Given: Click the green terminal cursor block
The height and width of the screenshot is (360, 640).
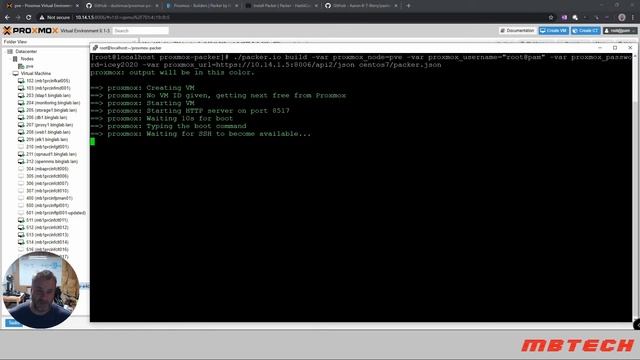Looking at the screenshot, I should (93, 141).
